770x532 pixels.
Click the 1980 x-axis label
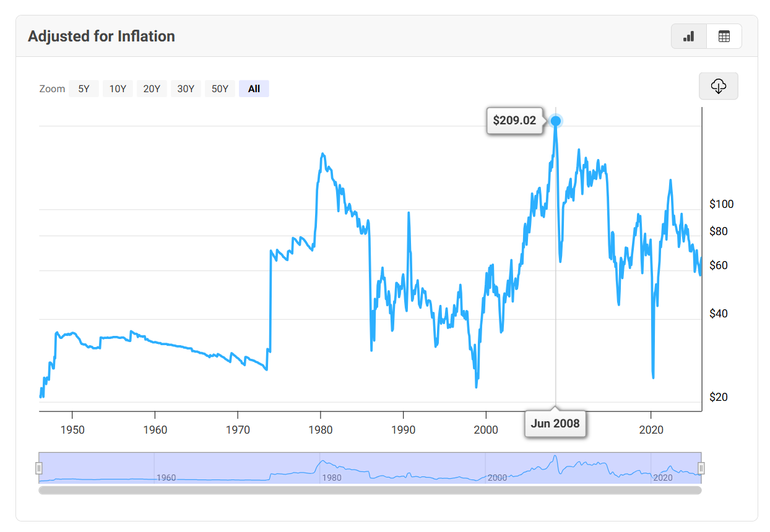click(320, 430)
